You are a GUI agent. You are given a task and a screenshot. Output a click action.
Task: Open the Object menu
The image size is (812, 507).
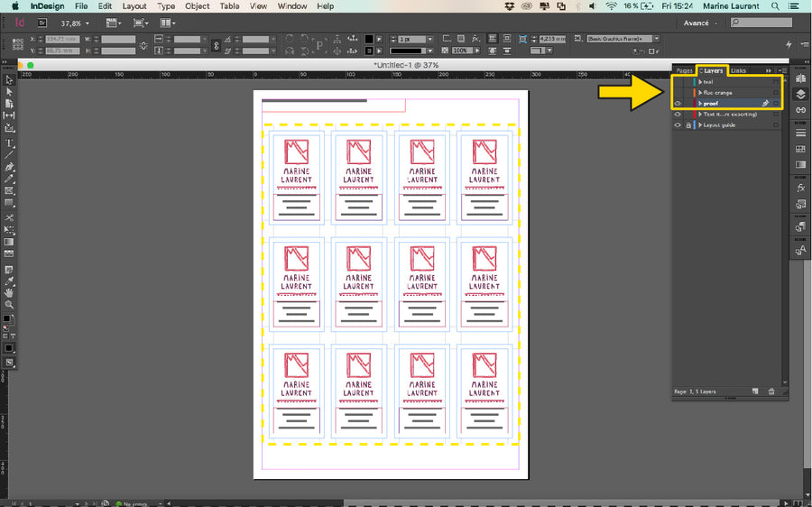tap(198, 6)
